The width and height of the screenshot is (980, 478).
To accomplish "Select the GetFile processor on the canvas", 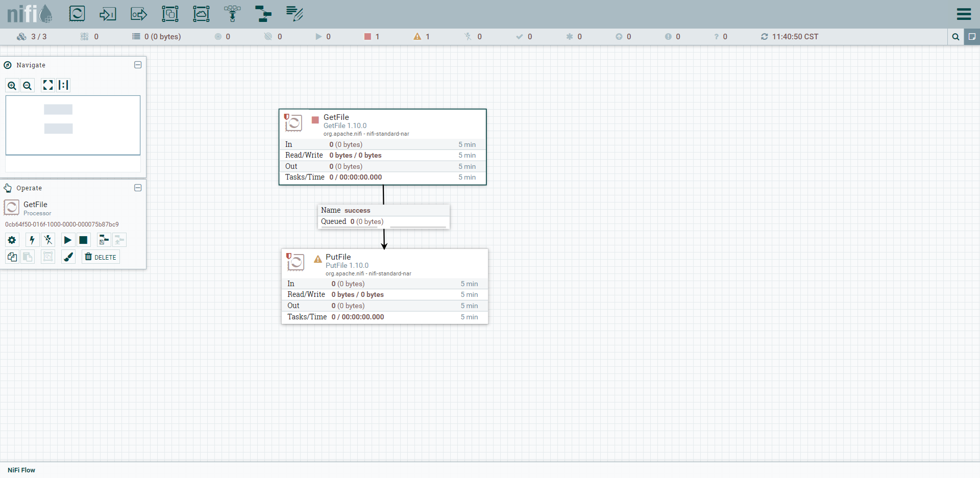I will coord(382,147).
